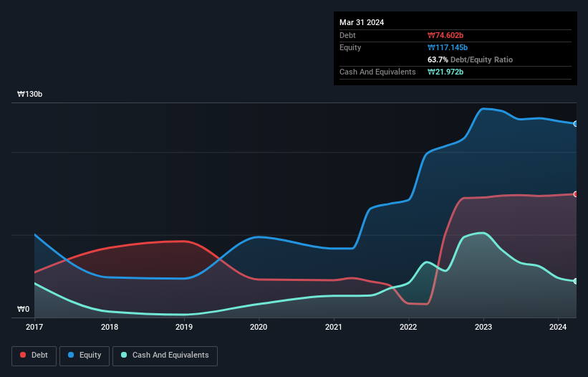This screenshot has width=588, height=377.
Task: Click the Mar 31 2024 tooltip date
Action: tap(362, 22)
